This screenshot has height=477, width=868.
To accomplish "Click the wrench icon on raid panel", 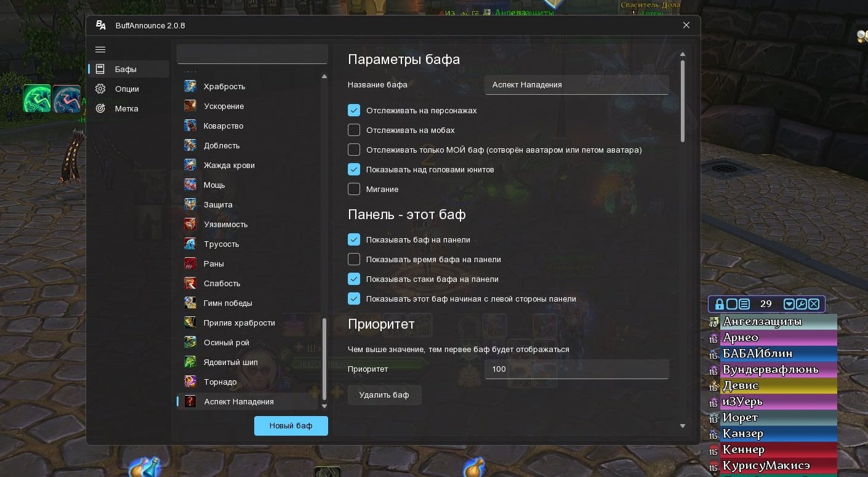I will coord(802,304).
